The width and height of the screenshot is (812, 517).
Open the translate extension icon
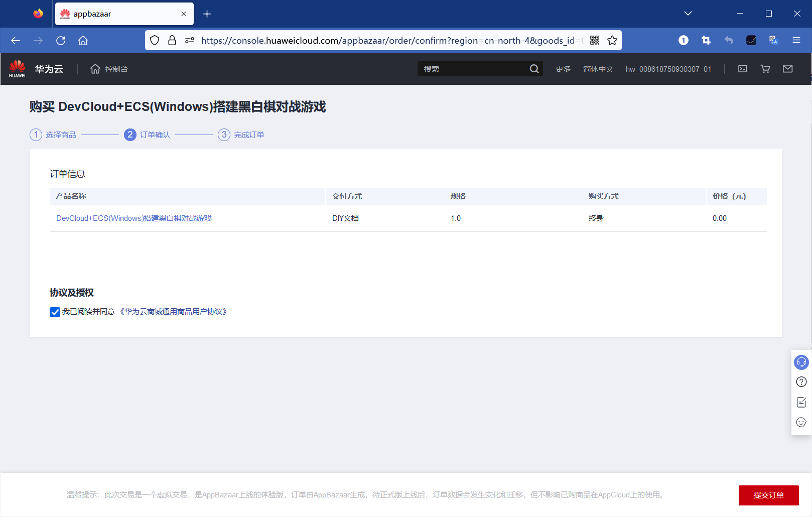pyautogui.click(x=773, y=40)
